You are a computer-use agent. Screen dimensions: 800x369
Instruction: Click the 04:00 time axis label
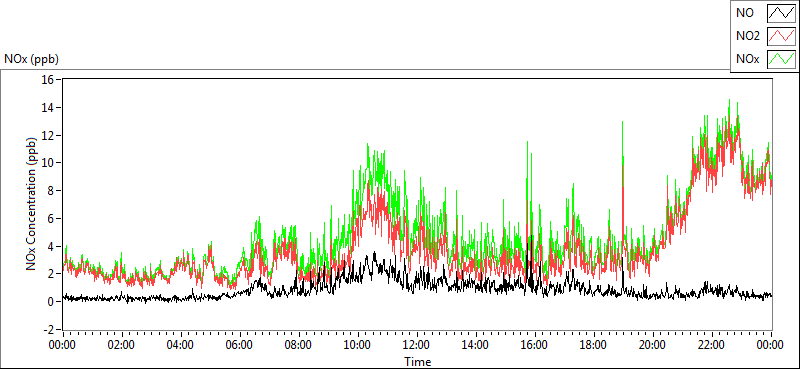181,345
